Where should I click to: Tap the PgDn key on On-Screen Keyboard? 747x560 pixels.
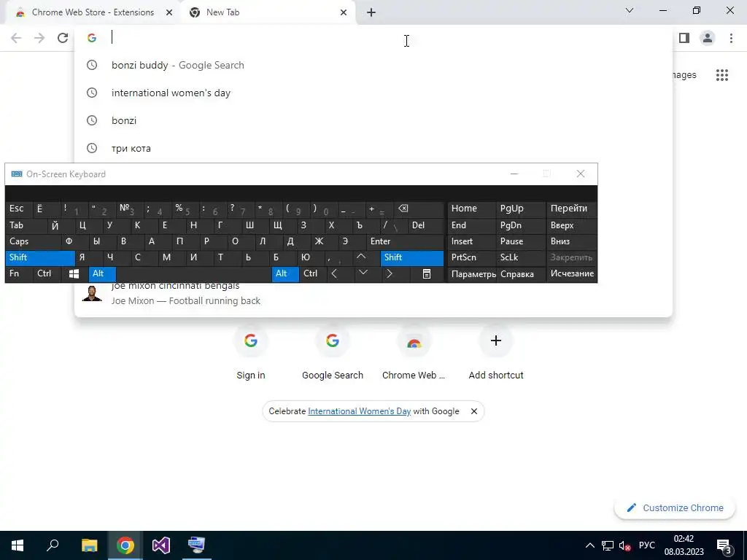[521, 225]
